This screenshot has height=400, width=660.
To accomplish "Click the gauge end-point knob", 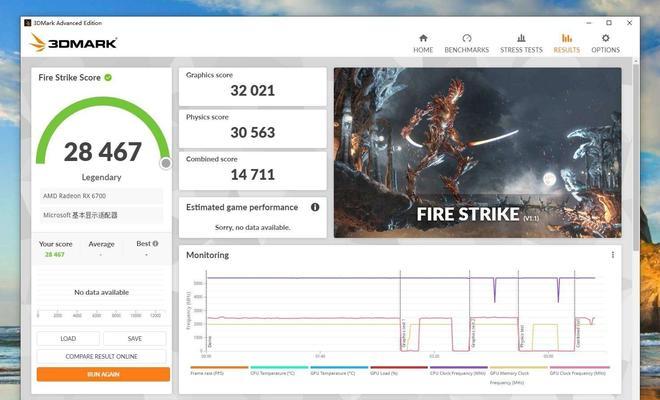I will (x=166, y=163).
